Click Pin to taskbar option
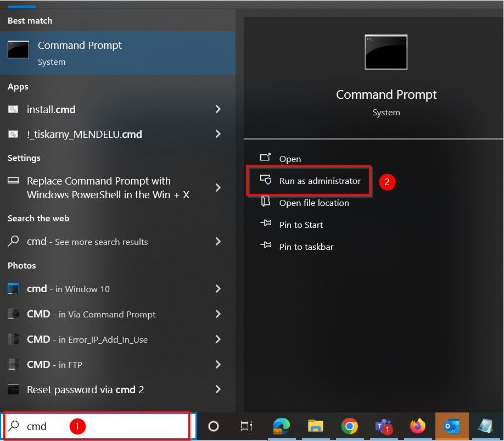Image resolution: width=504 pixels, height=441 pixels. [x=306, y=247]
